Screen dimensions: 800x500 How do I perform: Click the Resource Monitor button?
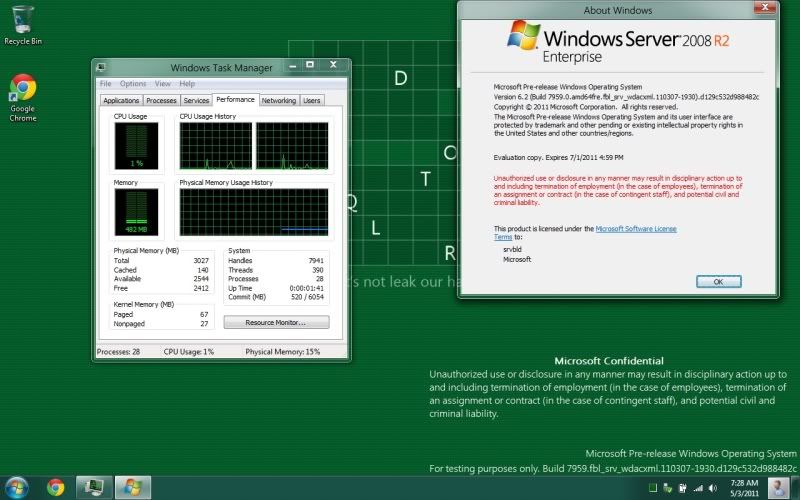pos(276,322)
